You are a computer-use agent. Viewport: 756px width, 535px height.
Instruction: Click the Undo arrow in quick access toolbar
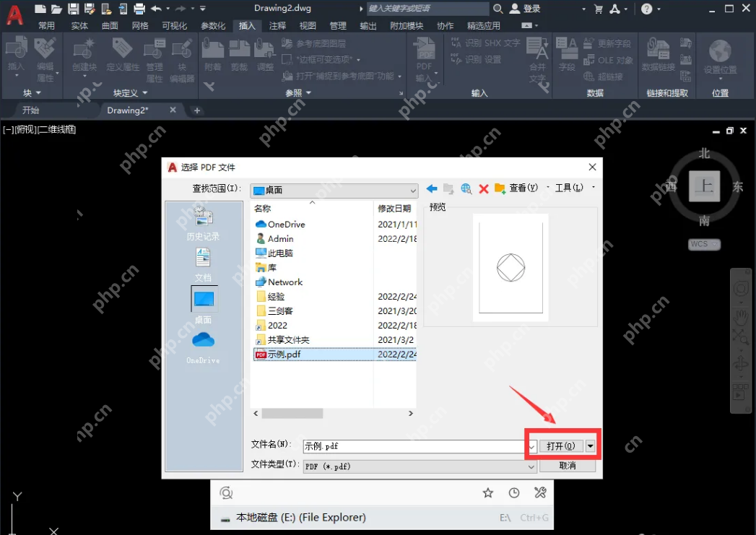(x=156, y=8)
